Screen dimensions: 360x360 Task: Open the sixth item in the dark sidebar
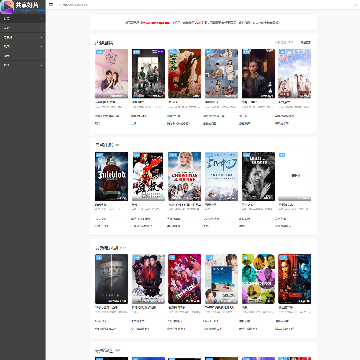coord(23,65)
